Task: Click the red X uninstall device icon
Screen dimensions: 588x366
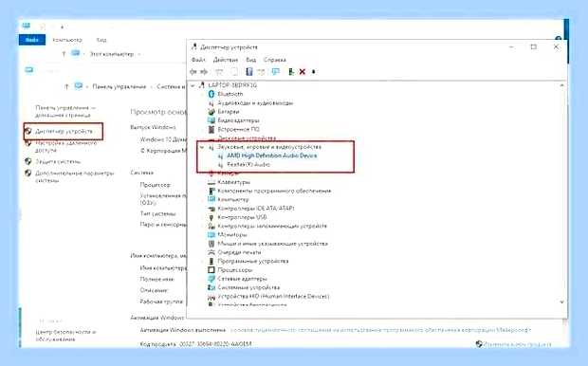Action: (303, 72)
